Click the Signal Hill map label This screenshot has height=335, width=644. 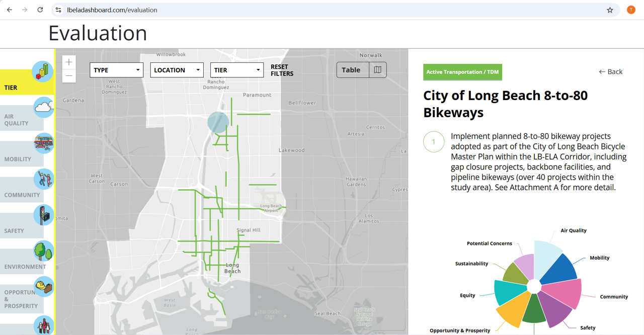pyautogui.click(x=249, y=230)
